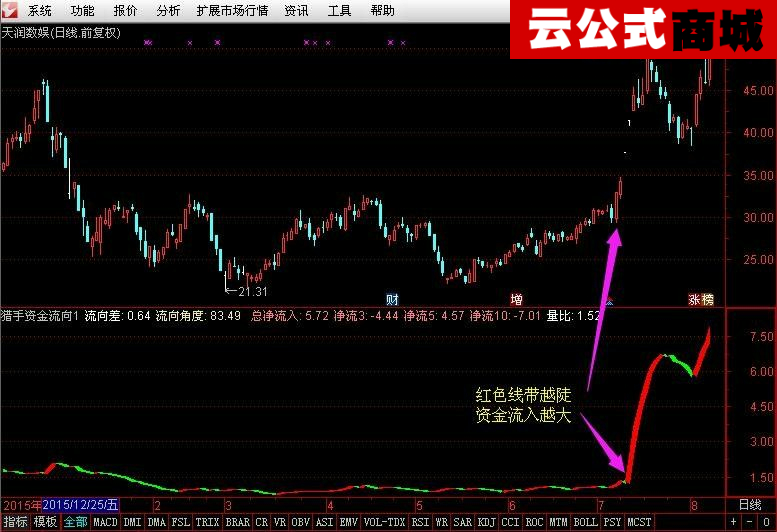Click the 总净流入: 5.72 value
This screenshot has height=532, width=777.
[290, 316]
